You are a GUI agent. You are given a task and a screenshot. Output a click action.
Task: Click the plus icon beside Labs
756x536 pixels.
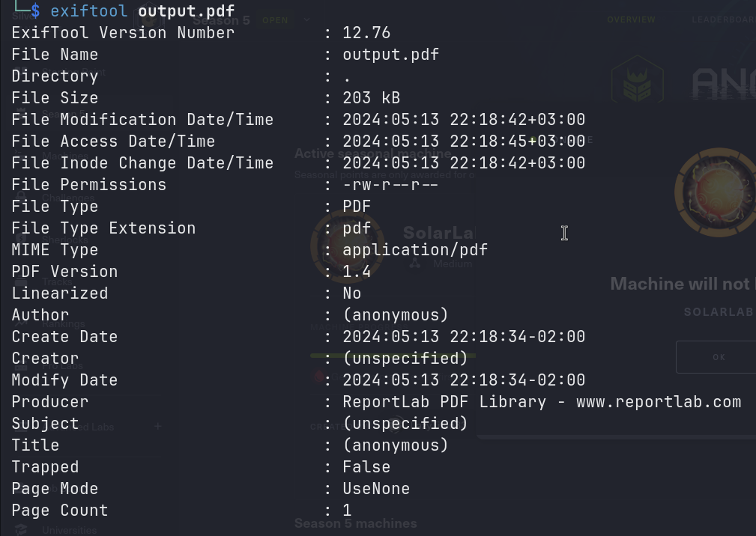click(157, 427)
